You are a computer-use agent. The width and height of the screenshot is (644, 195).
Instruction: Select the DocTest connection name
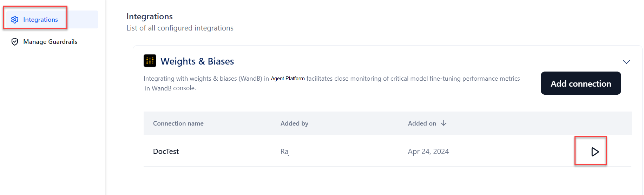click(166, 152)
